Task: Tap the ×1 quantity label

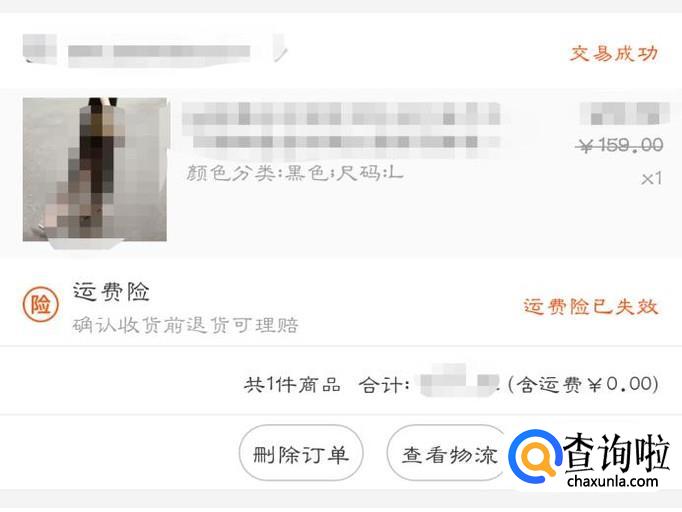Action: pyautogui.click(x=652, y=178)
